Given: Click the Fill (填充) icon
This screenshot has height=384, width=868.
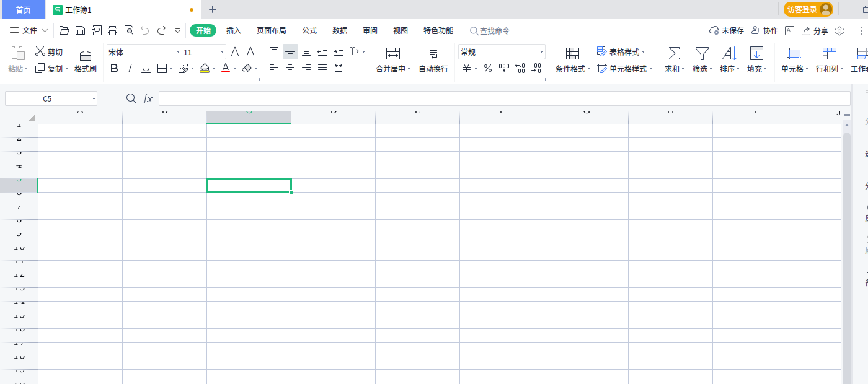Looking at the screenshot, I should 756,53.
